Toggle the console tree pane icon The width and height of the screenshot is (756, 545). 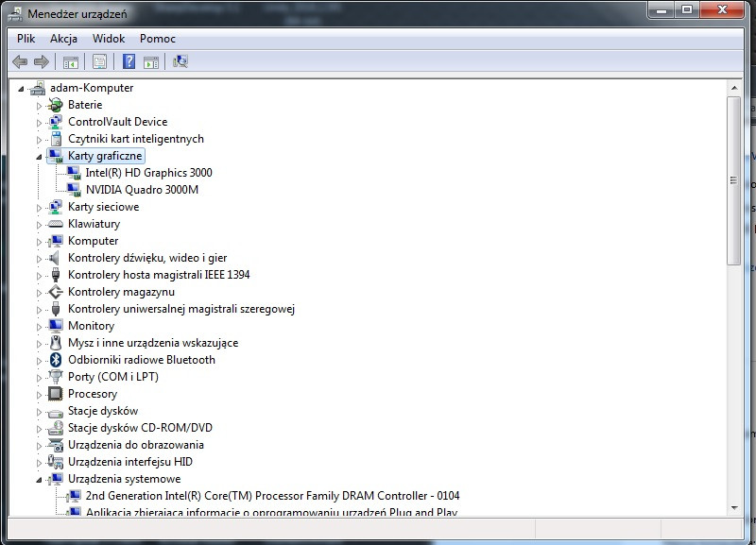(69, 61)
